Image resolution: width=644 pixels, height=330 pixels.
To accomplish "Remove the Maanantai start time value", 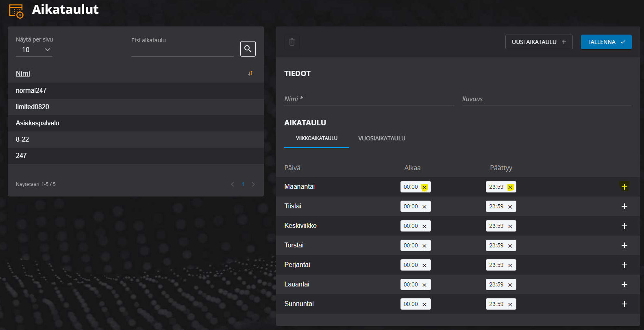I will coord(424,187).
